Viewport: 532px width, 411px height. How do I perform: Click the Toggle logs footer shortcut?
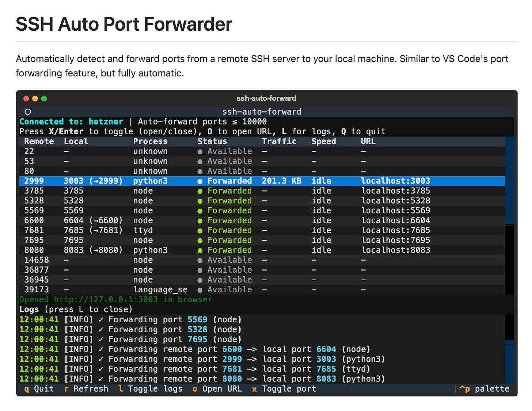(x=151, y=389)
